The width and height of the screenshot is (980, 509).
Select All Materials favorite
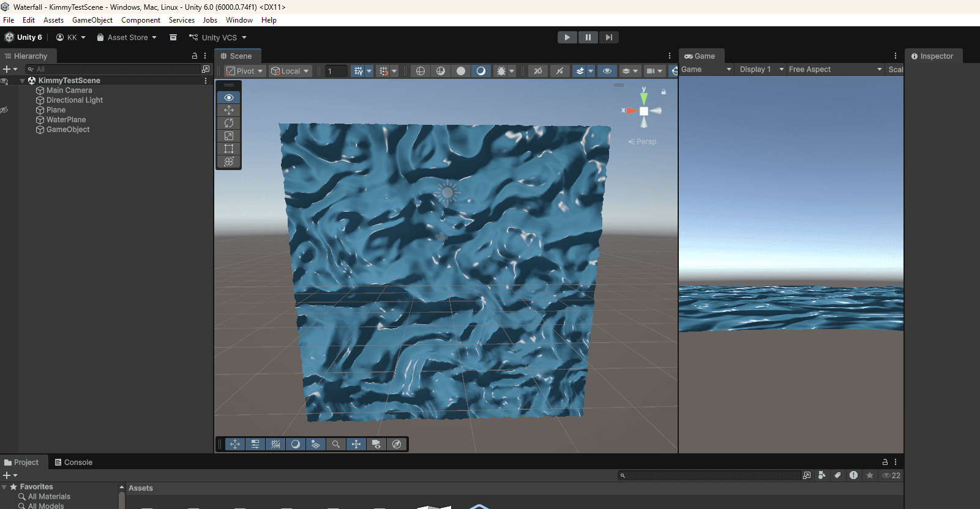coord(49,497)
